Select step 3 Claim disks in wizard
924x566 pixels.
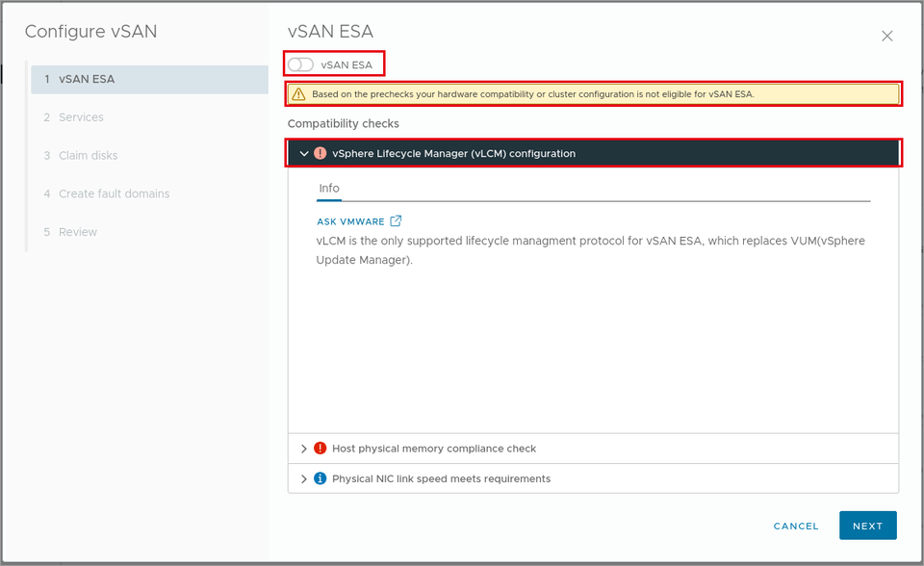(150, 156)
